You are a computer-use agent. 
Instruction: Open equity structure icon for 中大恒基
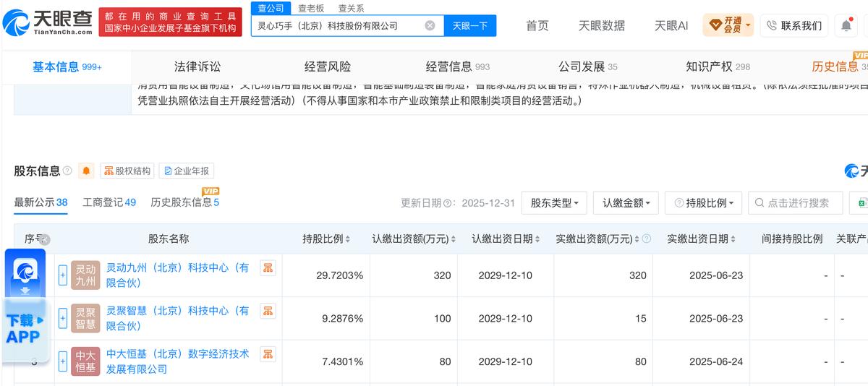click(x=268, y=354)
